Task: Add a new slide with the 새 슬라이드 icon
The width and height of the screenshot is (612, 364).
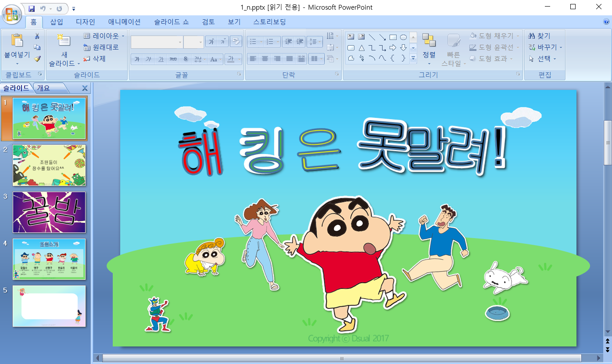Action: [64, 40]
